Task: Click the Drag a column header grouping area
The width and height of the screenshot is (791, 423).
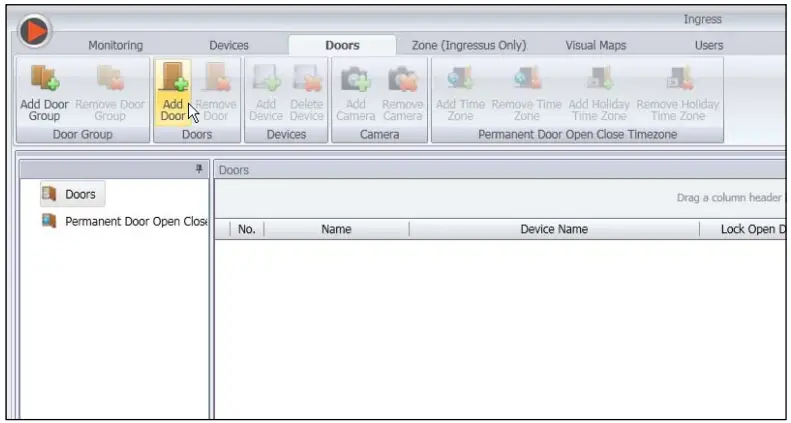Action: pyautogui.click(x=500, y=198)
